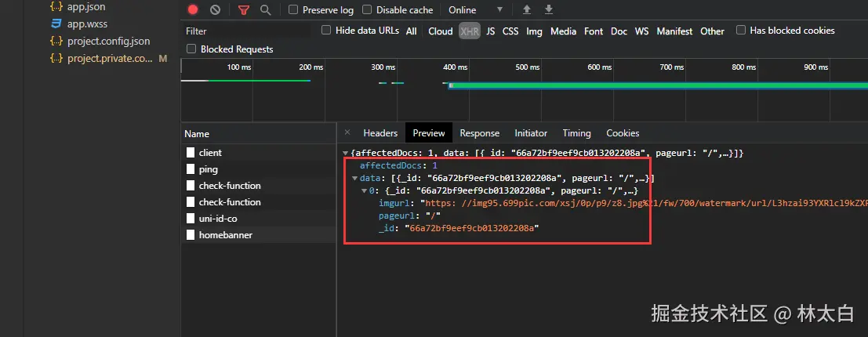Filter requests by Manifest
This screenshot has width=868, height=337.
(674, 31)
